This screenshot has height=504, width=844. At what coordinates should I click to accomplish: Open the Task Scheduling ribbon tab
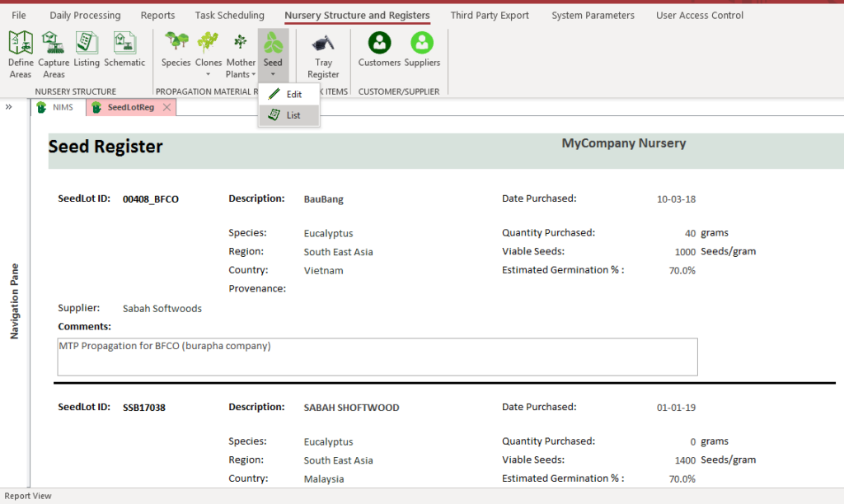pyautogui.click(x=229, y=16)
